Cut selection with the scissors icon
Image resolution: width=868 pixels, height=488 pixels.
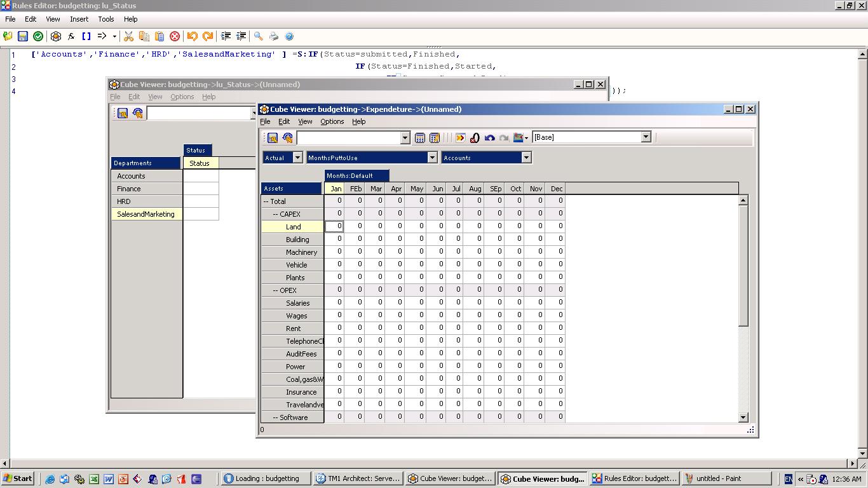tap(128, 36)
